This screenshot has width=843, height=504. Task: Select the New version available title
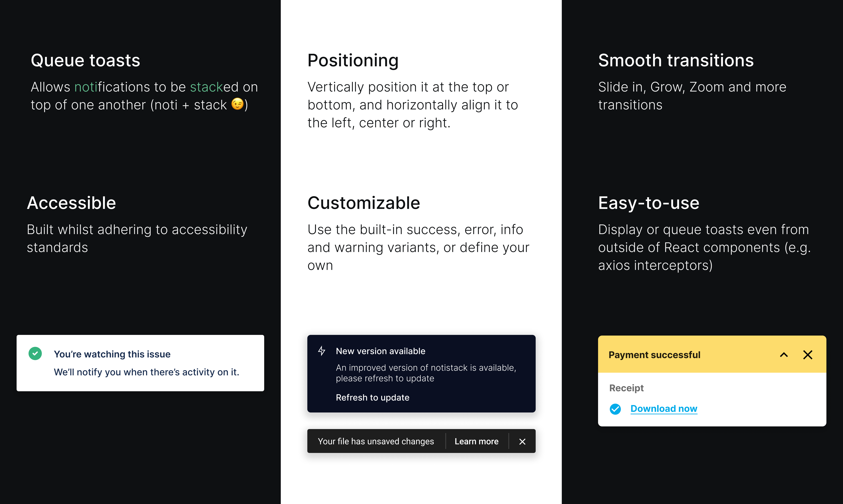pos(380,351)
